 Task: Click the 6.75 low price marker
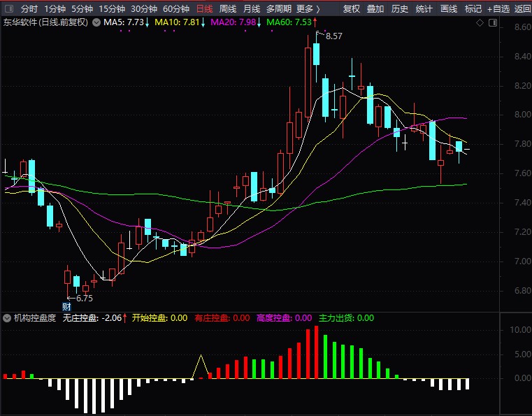click(x=84, y=299)
